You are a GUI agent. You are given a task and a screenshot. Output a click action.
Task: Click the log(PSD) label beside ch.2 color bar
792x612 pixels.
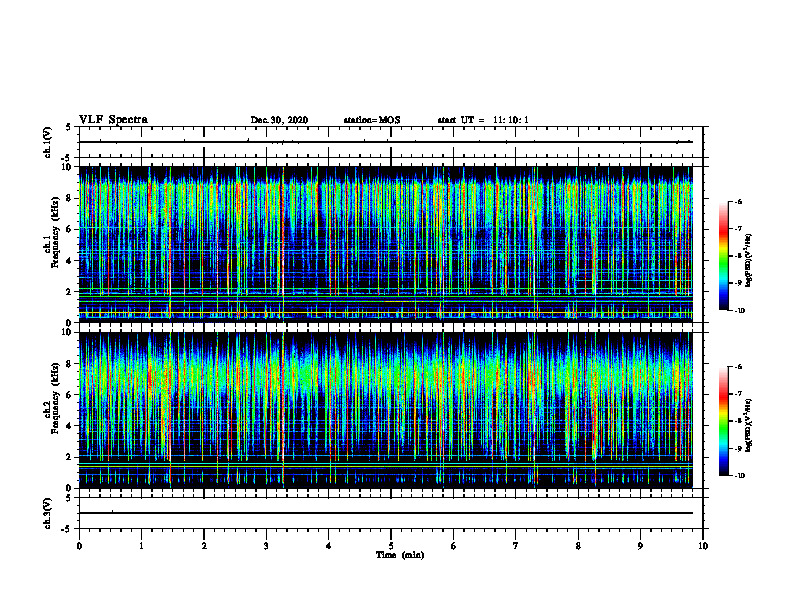point(749,426)
